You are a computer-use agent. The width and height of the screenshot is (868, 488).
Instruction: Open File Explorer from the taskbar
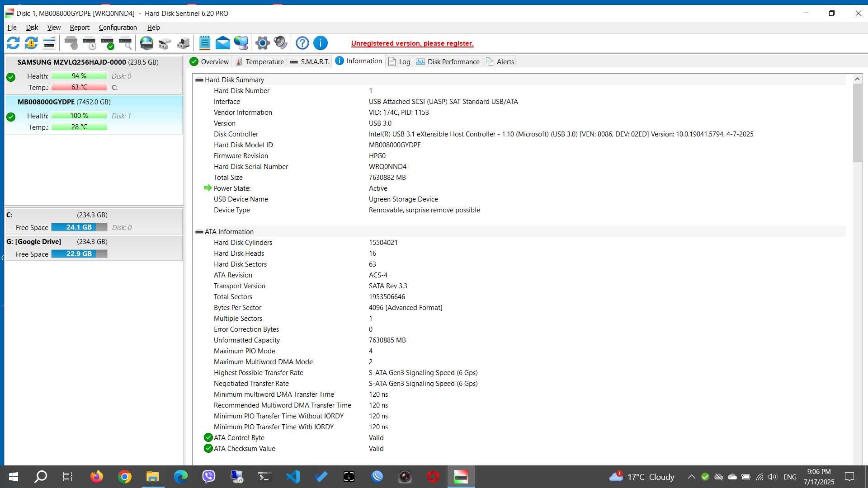coord(153,477)
